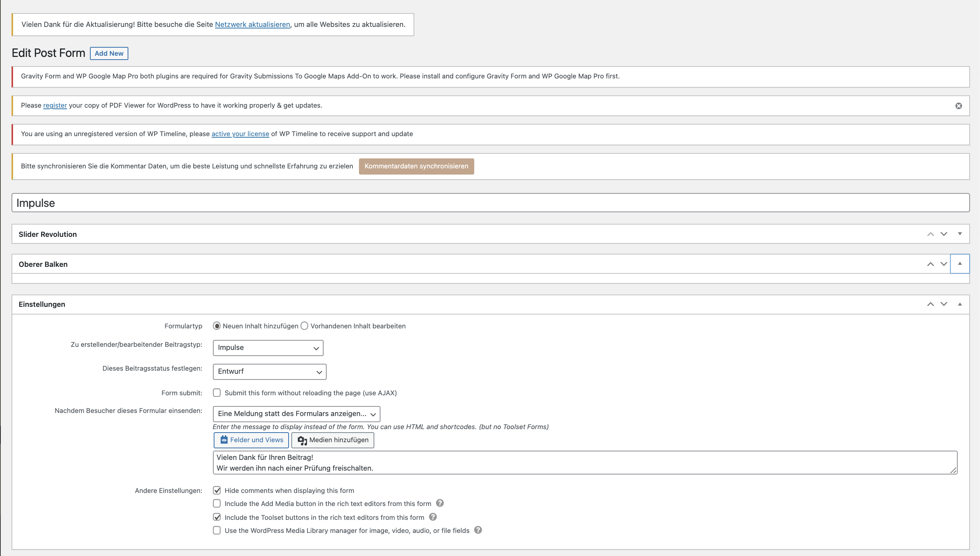Check 'Use the WordPress Media Library manager'

pos(217,530)
